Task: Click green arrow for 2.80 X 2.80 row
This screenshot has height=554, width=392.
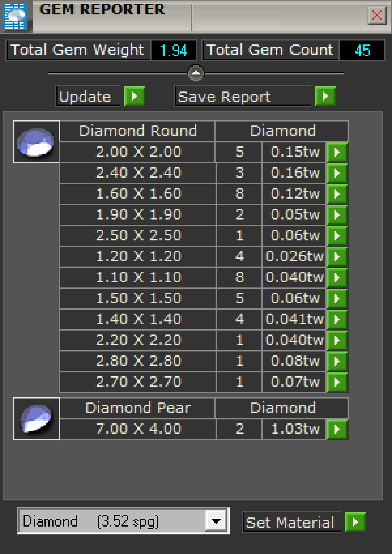Action: (x=337, y=361)
